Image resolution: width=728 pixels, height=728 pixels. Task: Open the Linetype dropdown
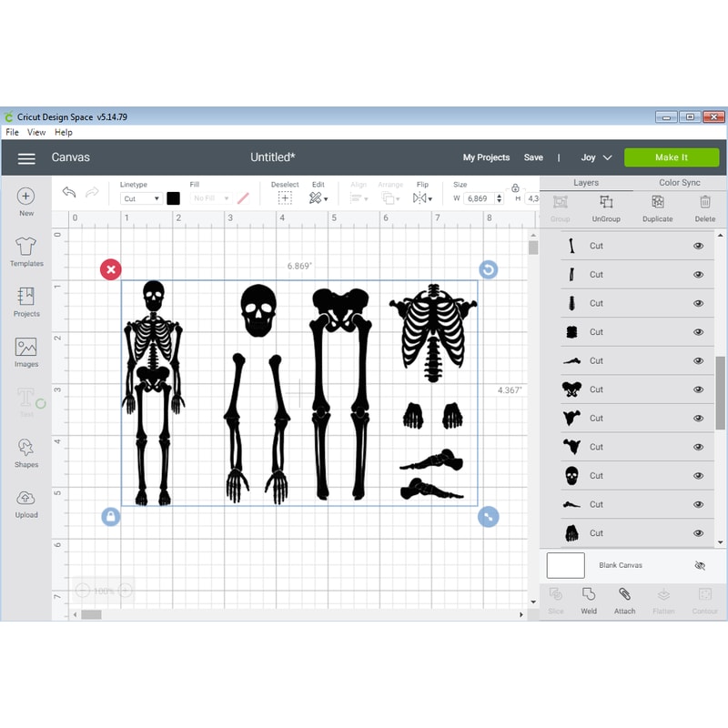[141, 198]
